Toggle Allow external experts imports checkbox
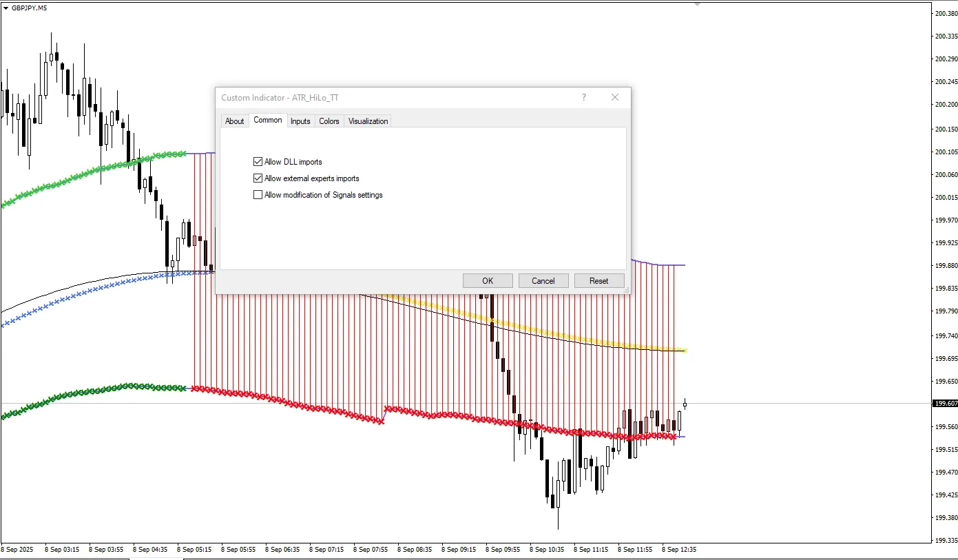 click(258, 178)
